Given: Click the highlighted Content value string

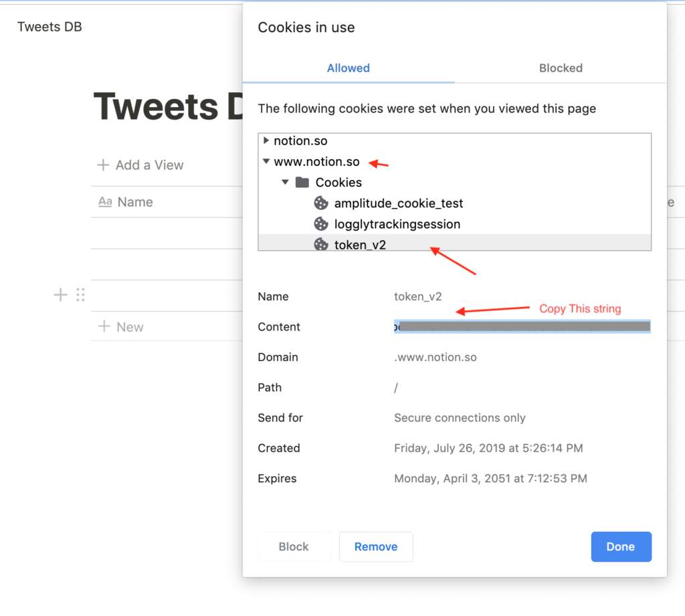Looking at the screenshot, I should pos(522,326).
